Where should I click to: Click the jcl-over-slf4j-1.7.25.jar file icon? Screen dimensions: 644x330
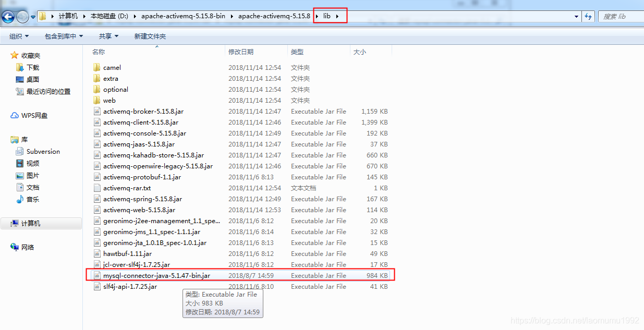(x=97, y=264)
